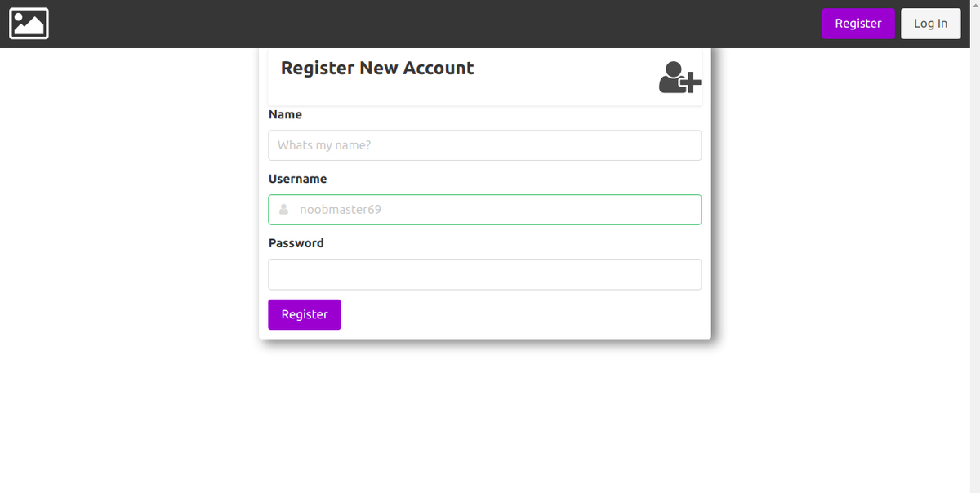Click the Register New Account heading
Image resolution: width=980 pixels, height=493 pixels.
coord(377,69)
